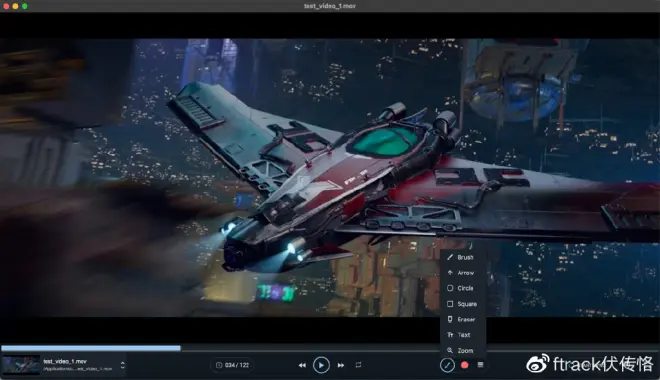
Task: Click the test_video_1.mov file name in bottom bar
Action: (65, 361)
